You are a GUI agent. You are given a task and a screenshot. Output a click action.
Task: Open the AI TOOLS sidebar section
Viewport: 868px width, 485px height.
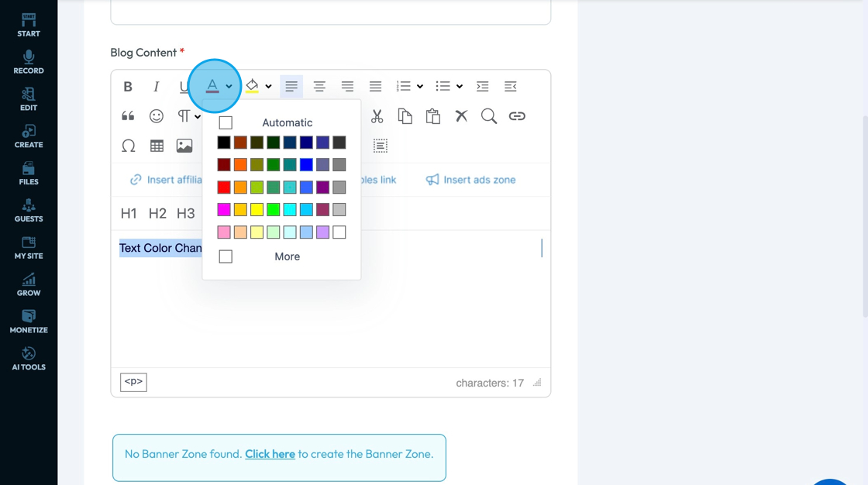point(29,359)
